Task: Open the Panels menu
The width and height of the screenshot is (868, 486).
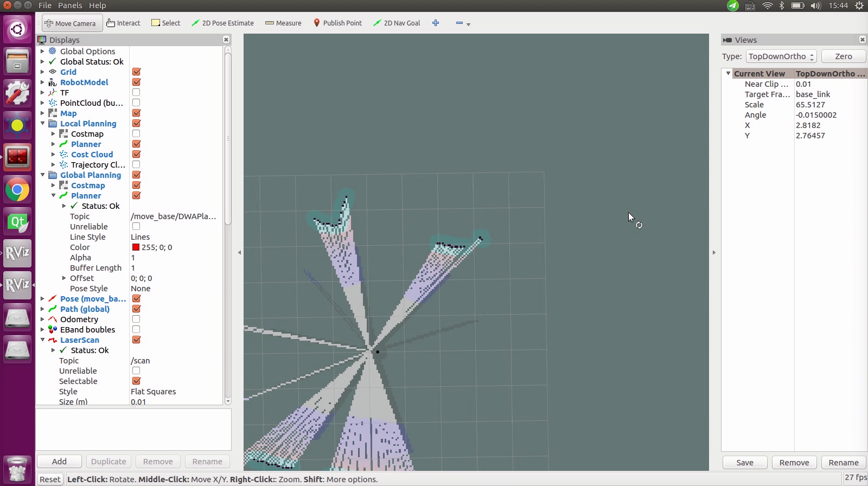Action: tap(70, 5)
